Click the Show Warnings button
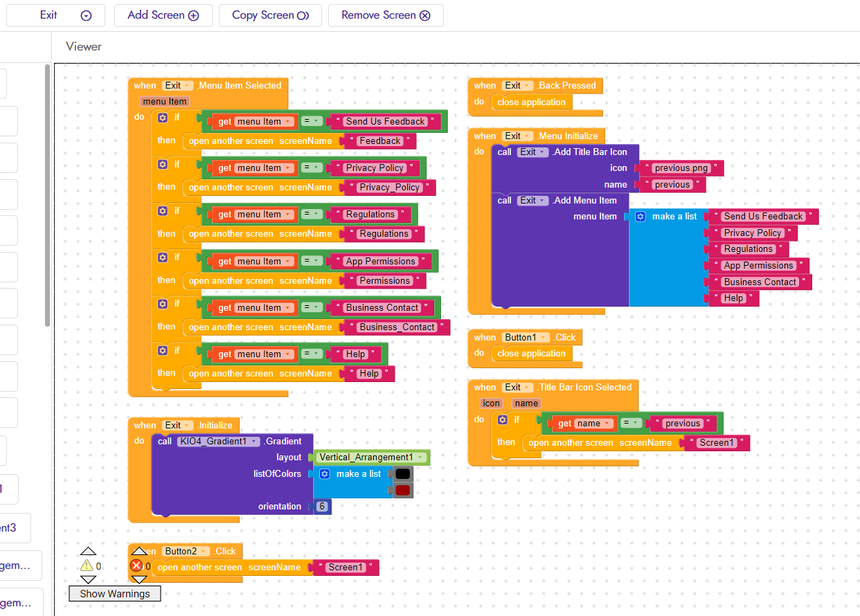 pos(114,593)
